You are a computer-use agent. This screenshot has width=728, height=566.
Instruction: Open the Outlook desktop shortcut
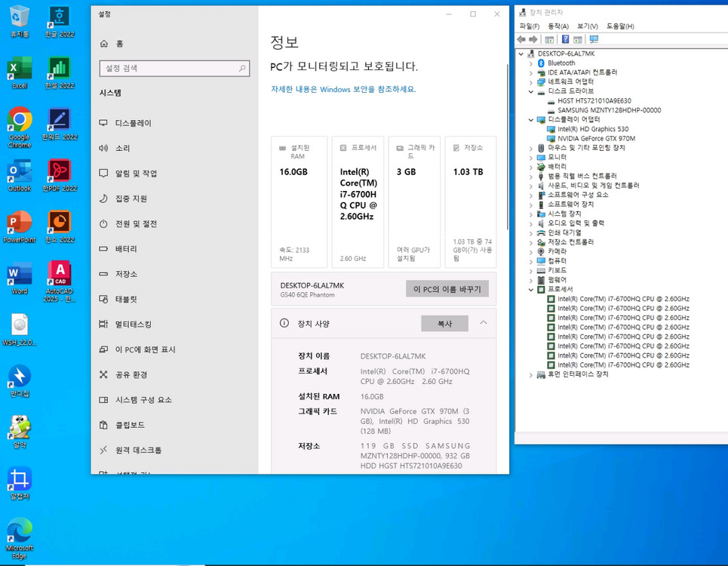pos(19,176)
